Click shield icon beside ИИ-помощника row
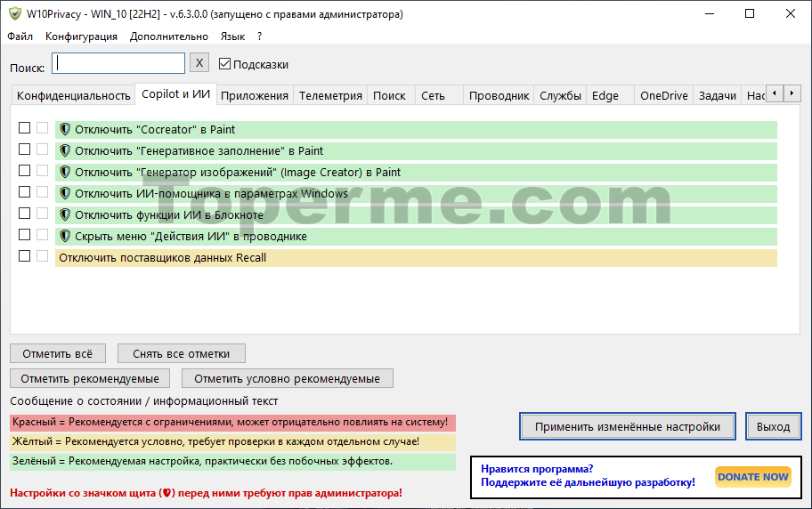 (65, 194)
